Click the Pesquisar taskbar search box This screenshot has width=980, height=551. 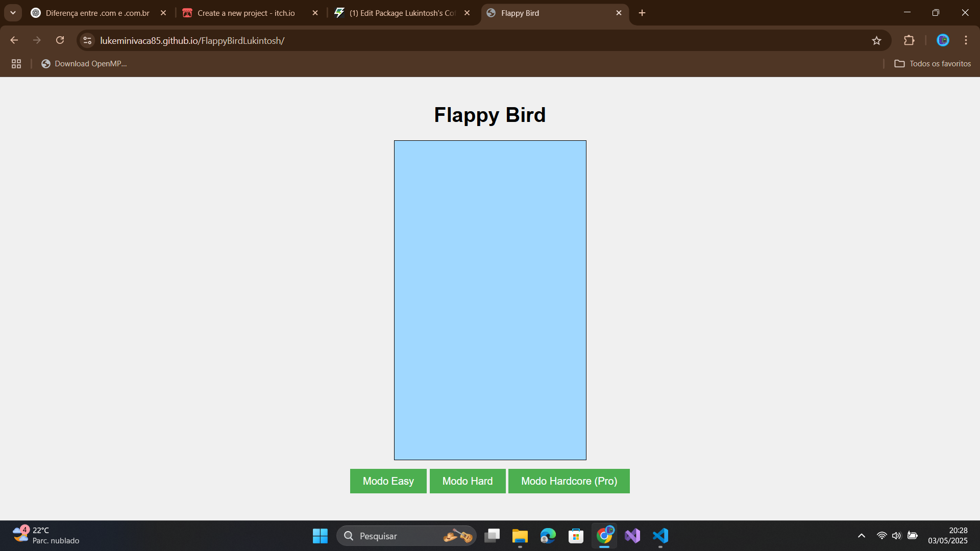pyautogui.click(x=406, y=536)
